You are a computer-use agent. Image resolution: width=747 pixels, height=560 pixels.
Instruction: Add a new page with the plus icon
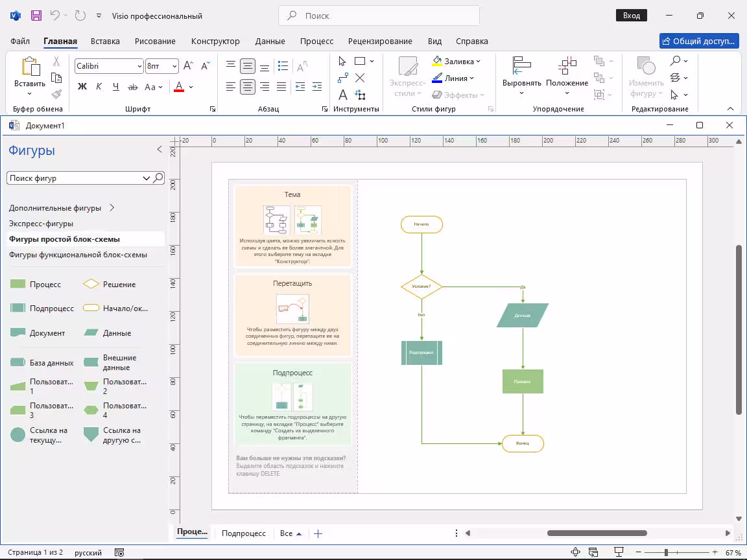tap(318, 533)
